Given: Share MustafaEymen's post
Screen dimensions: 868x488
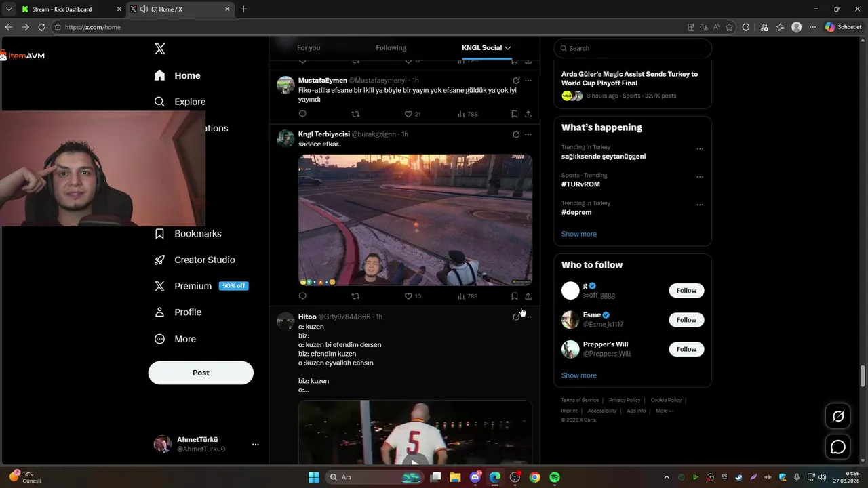Looking at the screenshot, I should click(528, 114).
